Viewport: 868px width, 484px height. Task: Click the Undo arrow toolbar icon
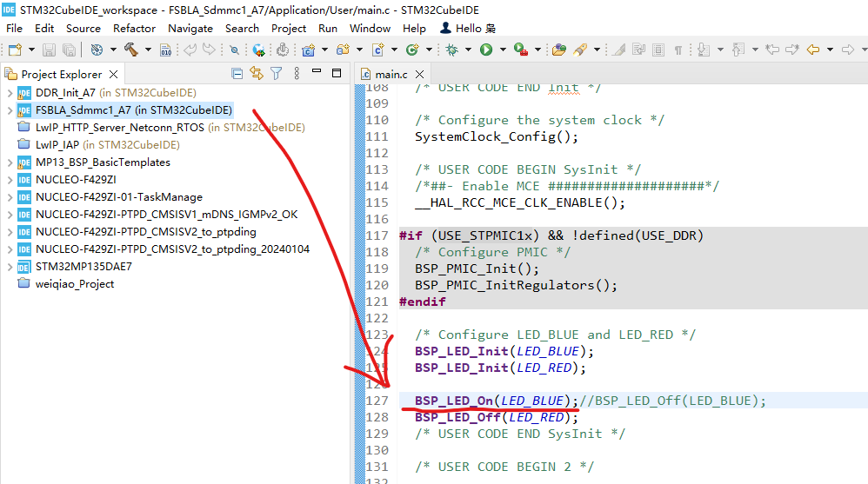(190, 50)
